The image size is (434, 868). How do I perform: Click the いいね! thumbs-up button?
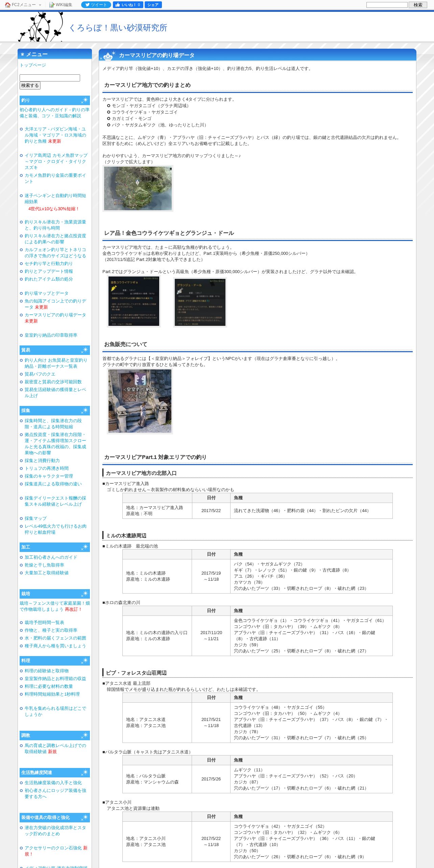click(x=128, y=5)
